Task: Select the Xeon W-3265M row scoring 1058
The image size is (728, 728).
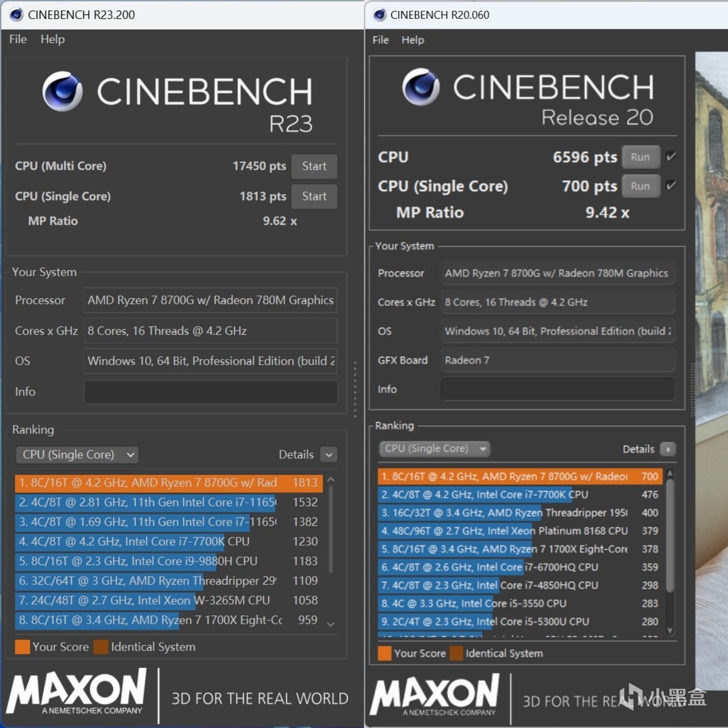Action: tap(169, 601)
